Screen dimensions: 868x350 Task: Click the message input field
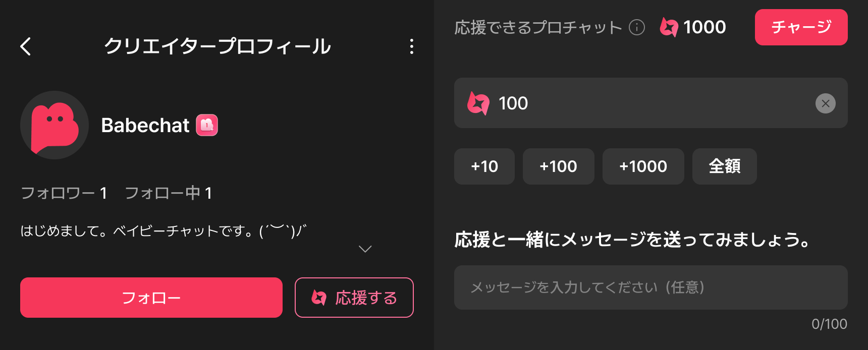pyautogui.click(x=650, y=287)
